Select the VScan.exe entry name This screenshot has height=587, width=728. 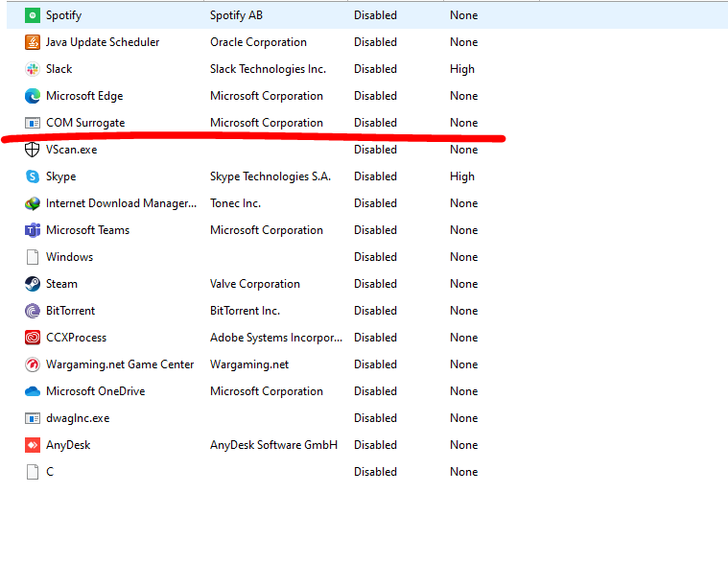pos(72,150)
